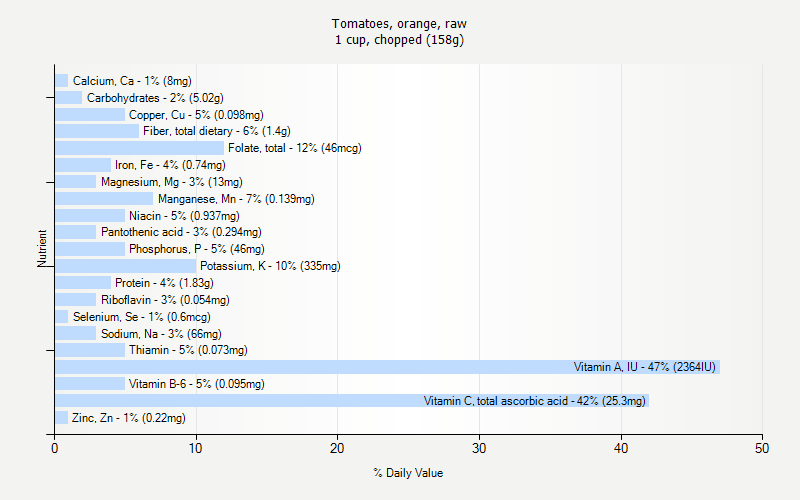The width and height of the screenshot is (800, 500).
Task: Click 'Manganese, Mn - 7% (0.139mg)' label
Action: (x=236, y=198)
